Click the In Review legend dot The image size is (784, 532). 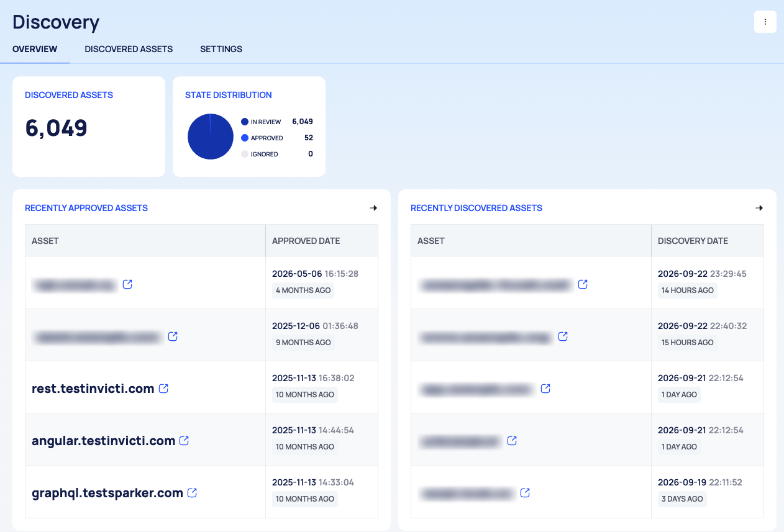(245, 122)
